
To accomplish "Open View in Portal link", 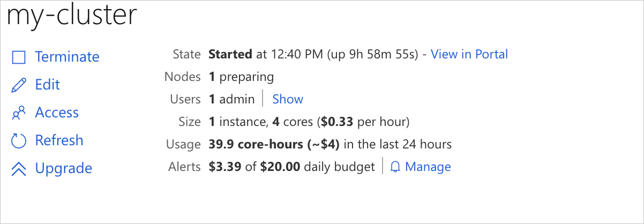I will point(469,54).
